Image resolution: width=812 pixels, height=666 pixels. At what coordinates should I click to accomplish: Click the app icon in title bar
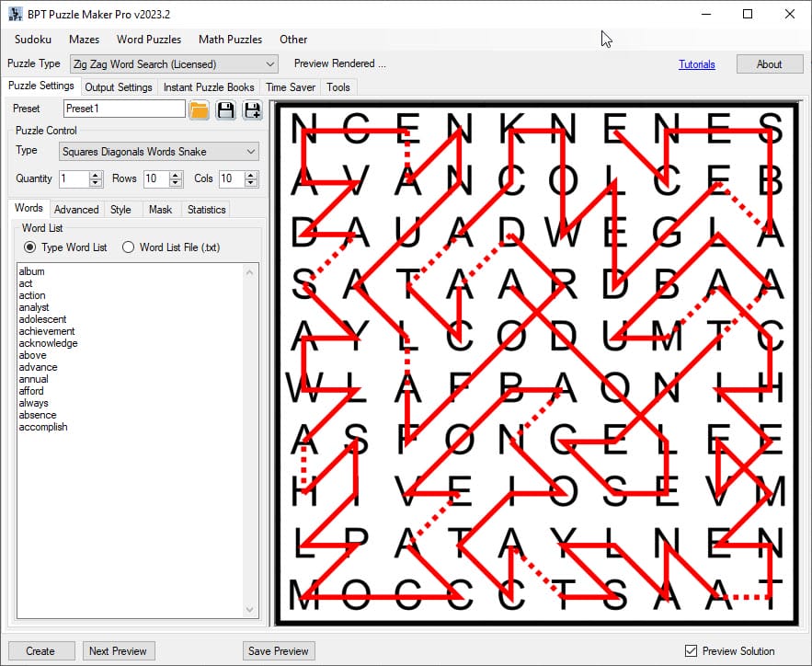[x=15, y=14]
